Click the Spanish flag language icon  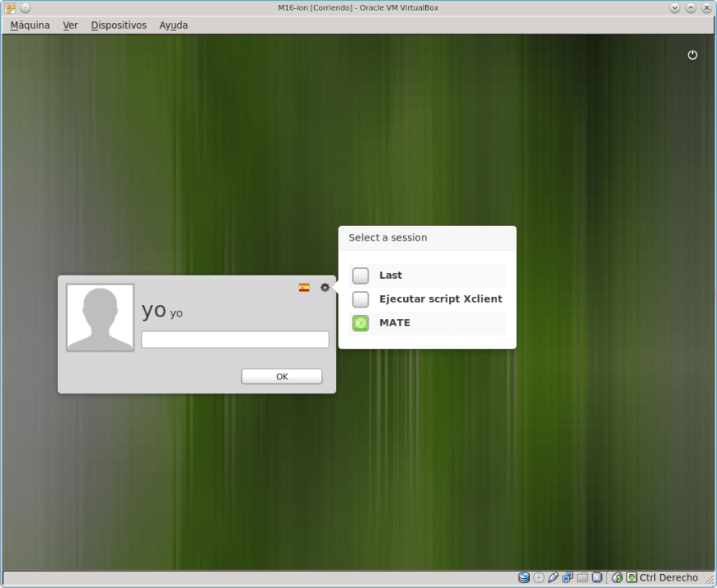tap(304, 287)
